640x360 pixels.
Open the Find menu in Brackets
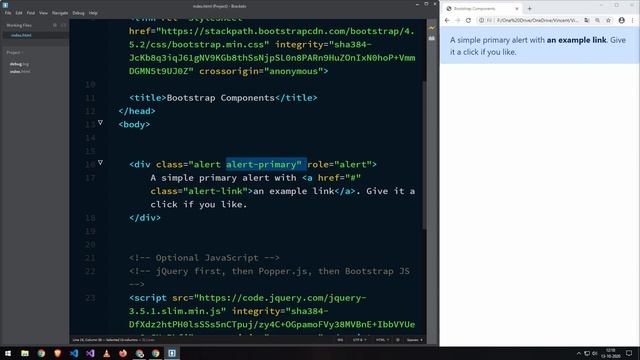31,13
